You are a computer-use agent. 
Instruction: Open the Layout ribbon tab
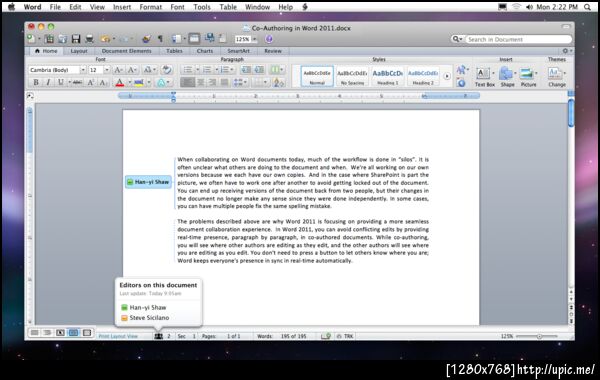pyautogui.click(x=79, y=51)
